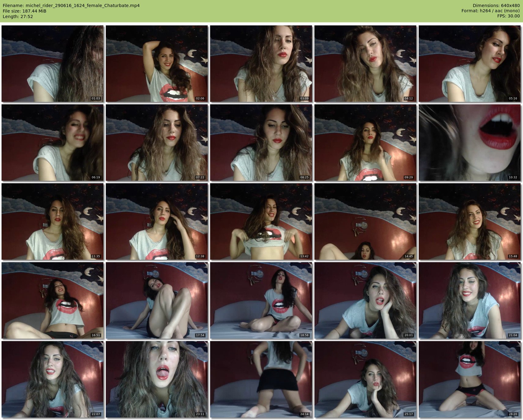523x420 pixels.
Task: Click the frame marked 25:17
Action: 365,379
